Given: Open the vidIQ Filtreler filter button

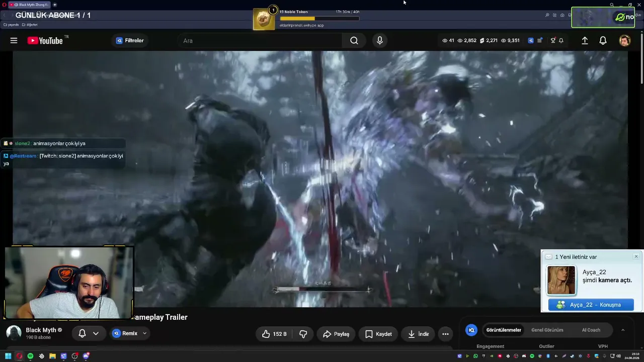Looking at the screenshot, I should [130, 41].
